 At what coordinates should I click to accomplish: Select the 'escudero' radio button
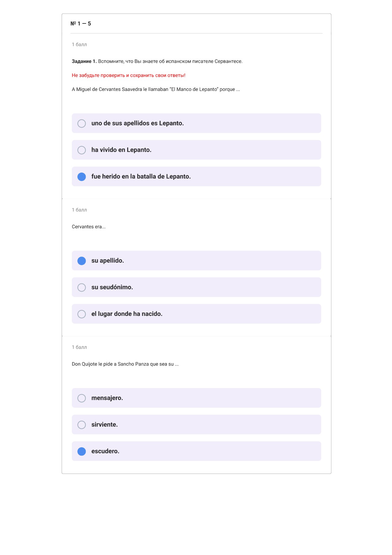[82, 451]
